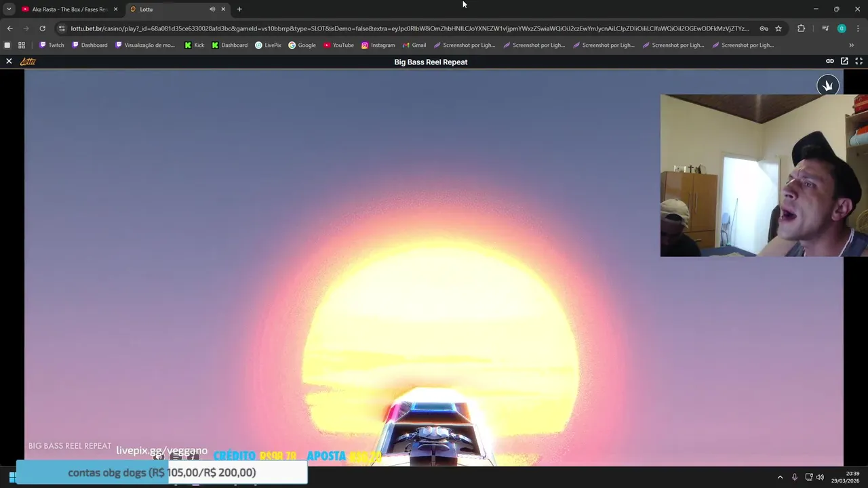
Task: Open the Kick bookmark
Action: pos(194,45)
